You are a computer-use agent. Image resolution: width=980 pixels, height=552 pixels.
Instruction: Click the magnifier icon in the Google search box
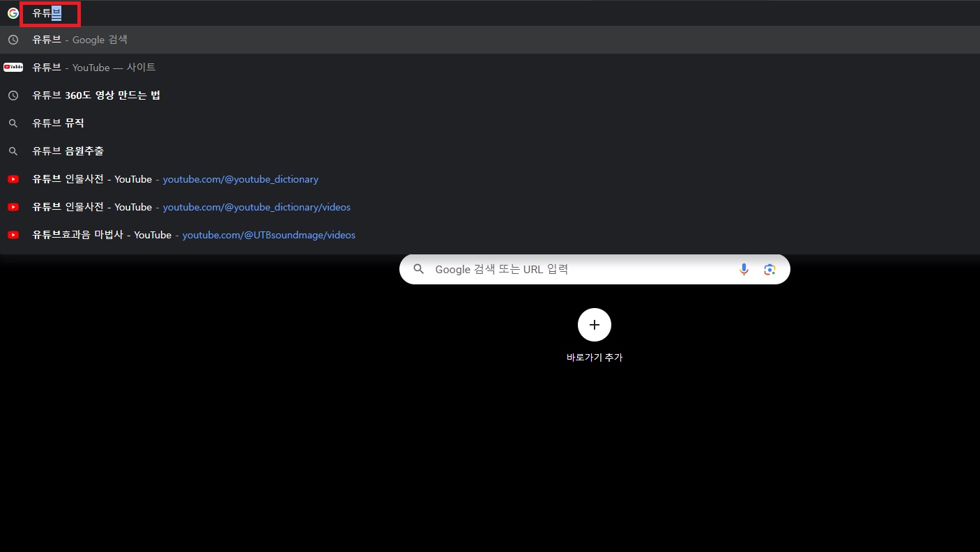click(x=419, y=269)
